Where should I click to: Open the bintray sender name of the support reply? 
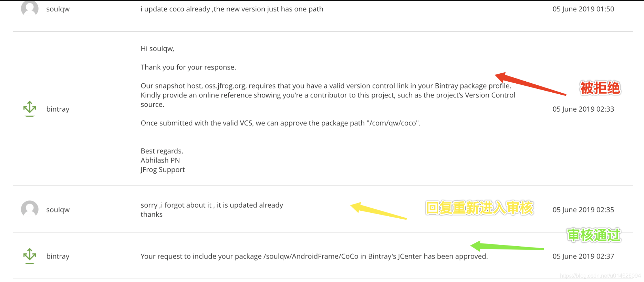click(x=58, y=109)
